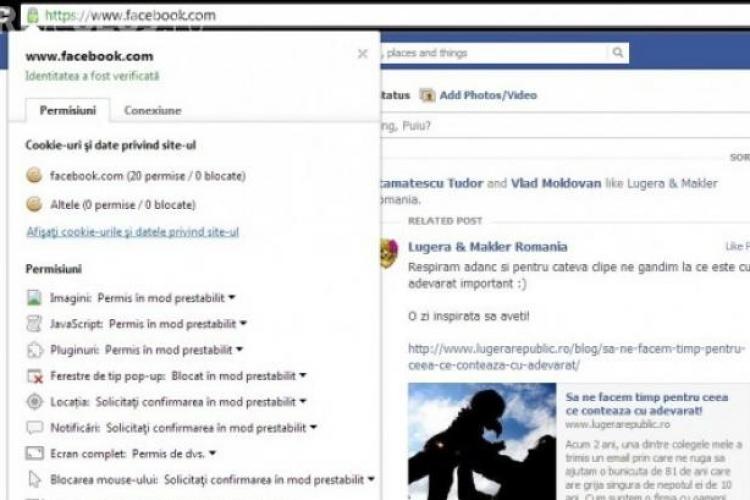Click the Notificări permission icon
The image size is (750, 500).
pyautogui.click(x=34, y=428)
